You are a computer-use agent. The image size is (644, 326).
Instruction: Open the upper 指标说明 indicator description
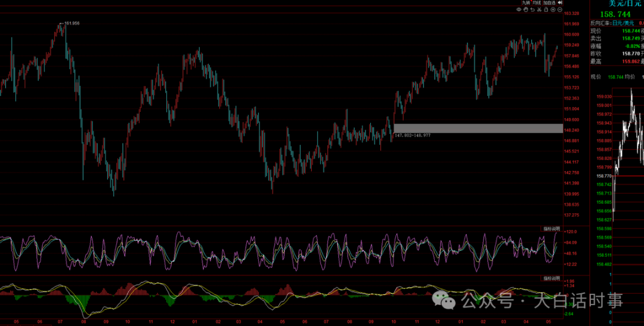point(552,228)
